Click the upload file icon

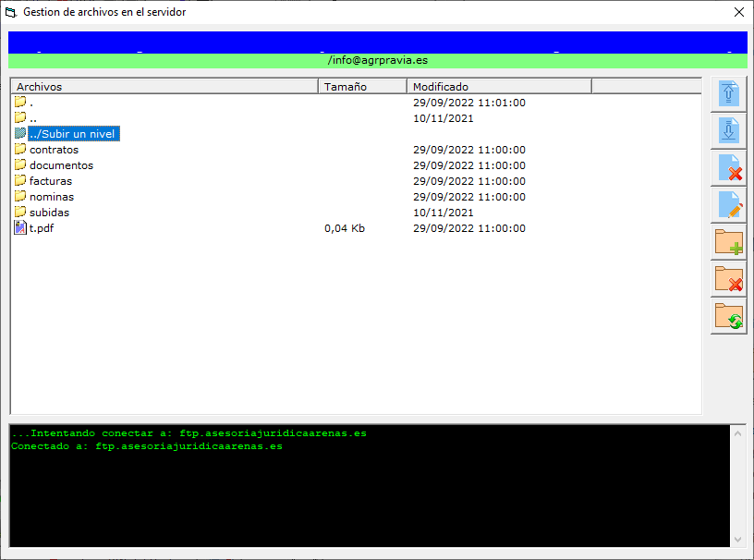tap(728, 94)
